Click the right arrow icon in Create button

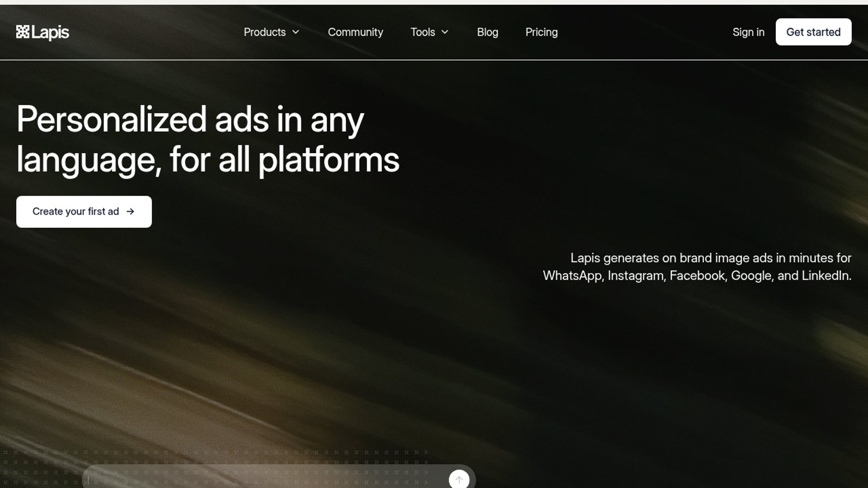click(x=130, y=211)
